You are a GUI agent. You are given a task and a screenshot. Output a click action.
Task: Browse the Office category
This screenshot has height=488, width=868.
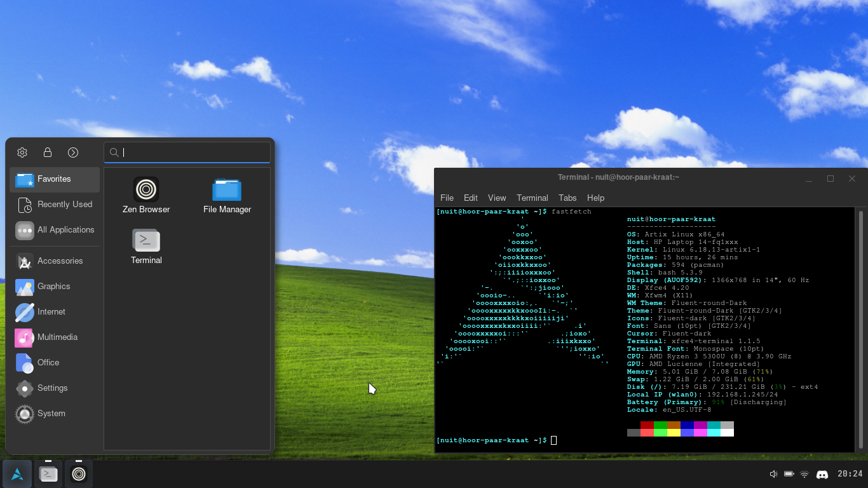point(55,363)
